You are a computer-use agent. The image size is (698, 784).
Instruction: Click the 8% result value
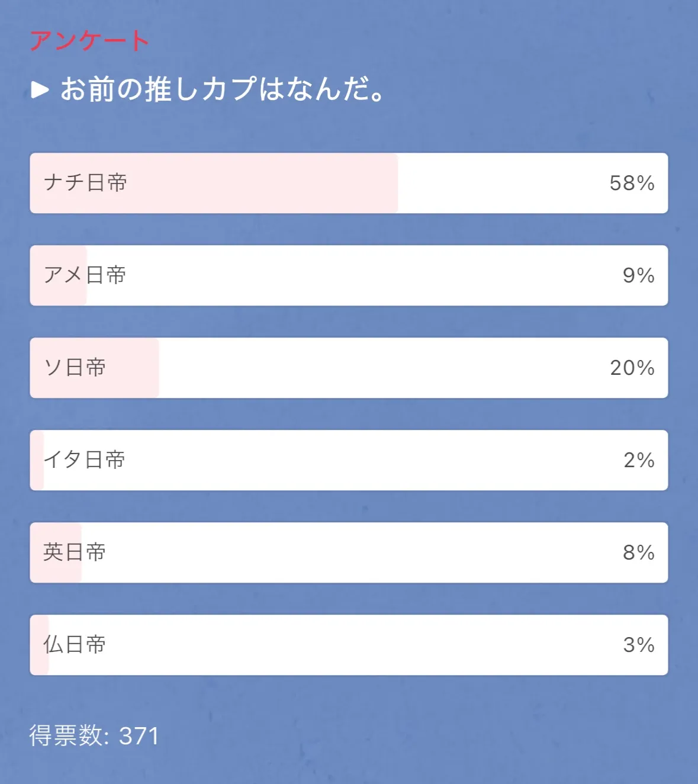(x=638, y=552)
